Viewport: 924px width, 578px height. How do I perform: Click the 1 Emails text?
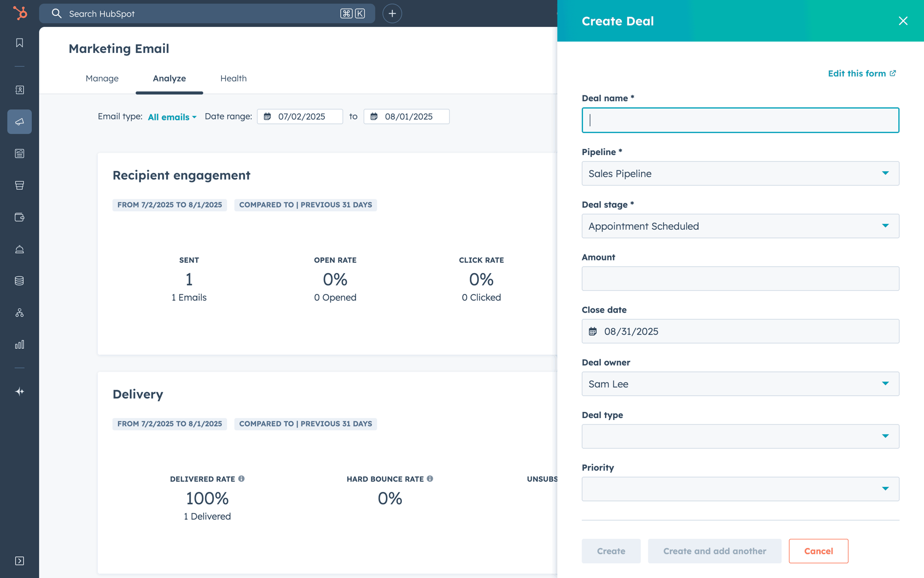[189, 298]
